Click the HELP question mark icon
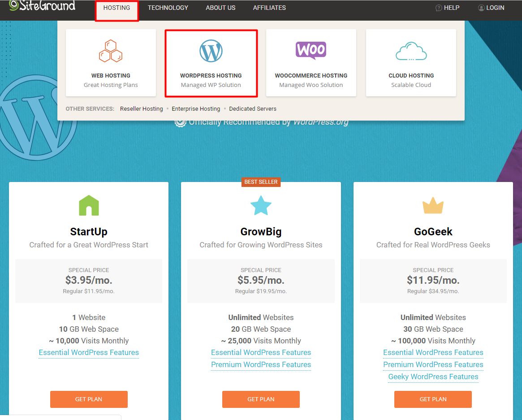Viewport: 522px width, 420px height. pyautogui.click(x=439, y=8)
